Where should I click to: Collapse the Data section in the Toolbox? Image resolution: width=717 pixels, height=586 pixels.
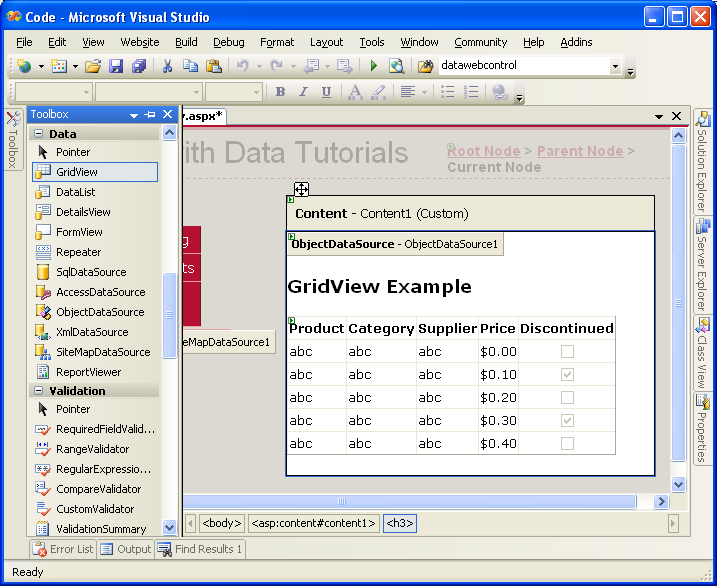39,134
